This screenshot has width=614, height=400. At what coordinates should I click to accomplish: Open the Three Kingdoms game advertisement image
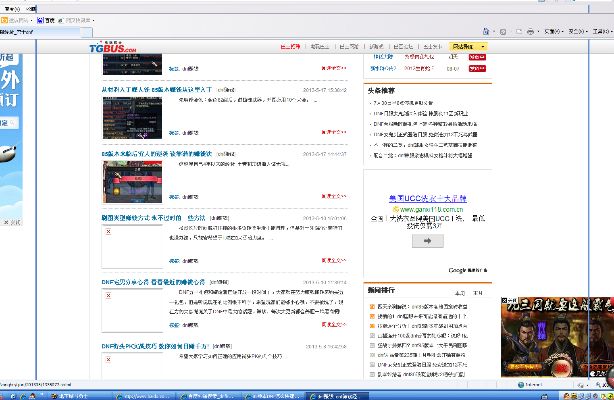pos(557,337)
